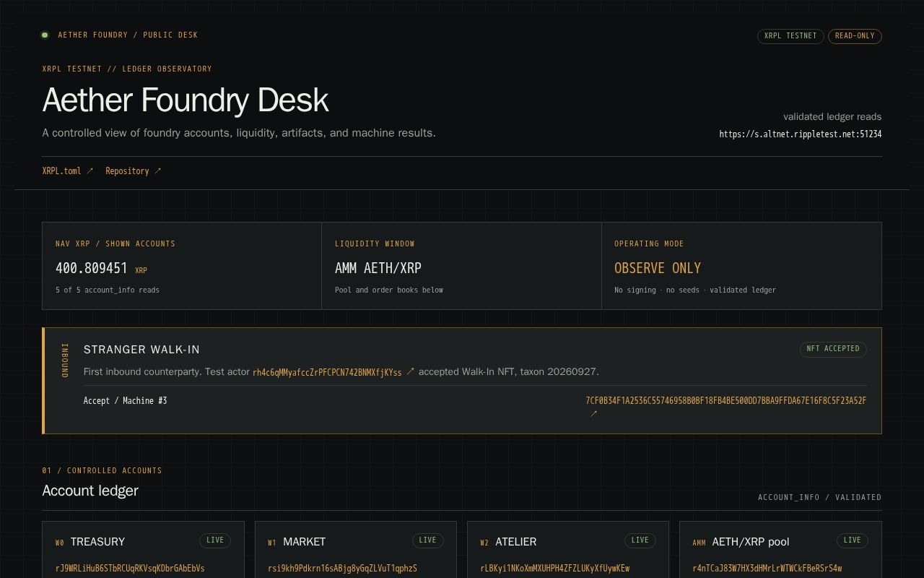Click the ACCOUNT_INFO / VALIDATED label
This screenshot has width=924, height=578.
point(819,498)
